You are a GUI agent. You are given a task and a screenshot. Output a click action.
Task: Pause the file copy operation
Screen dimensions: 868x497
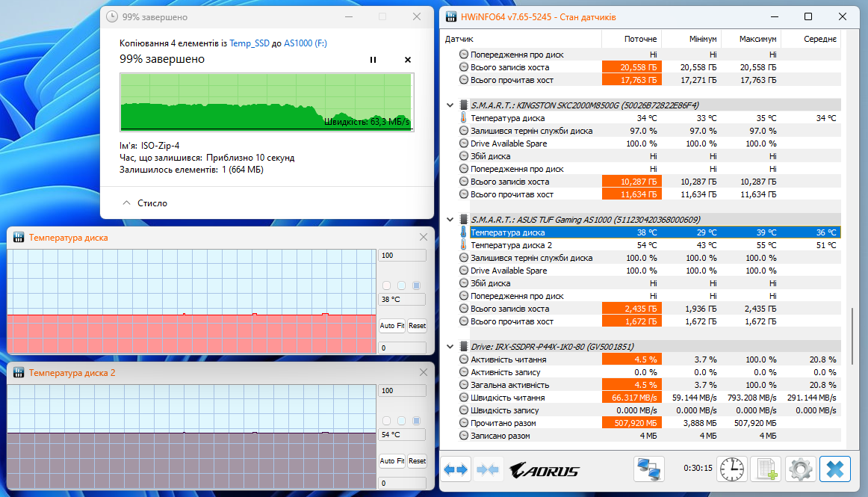(x=373, y=60)
